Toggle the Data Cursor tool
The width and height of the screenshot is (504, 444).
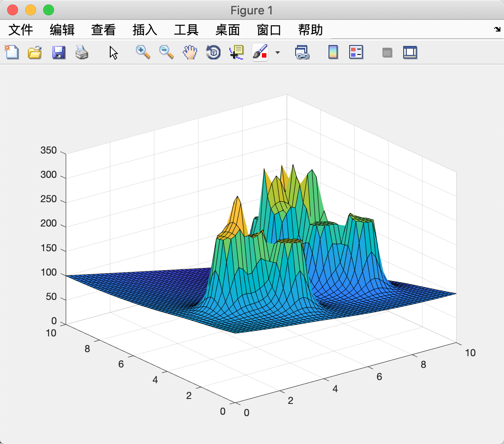(237, 52)
